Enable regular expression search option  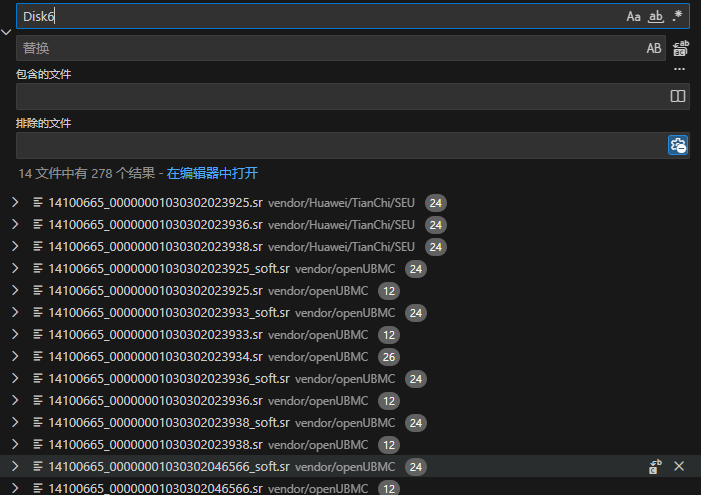pyautogui.click(x=678, y=16)
